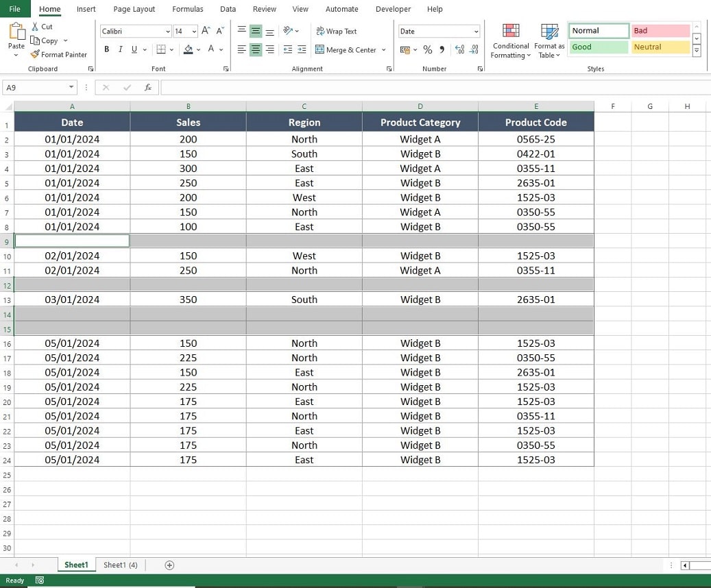711x588 pixels.
Task: Choose the Font Color red swatch
Action: point(211,49)
